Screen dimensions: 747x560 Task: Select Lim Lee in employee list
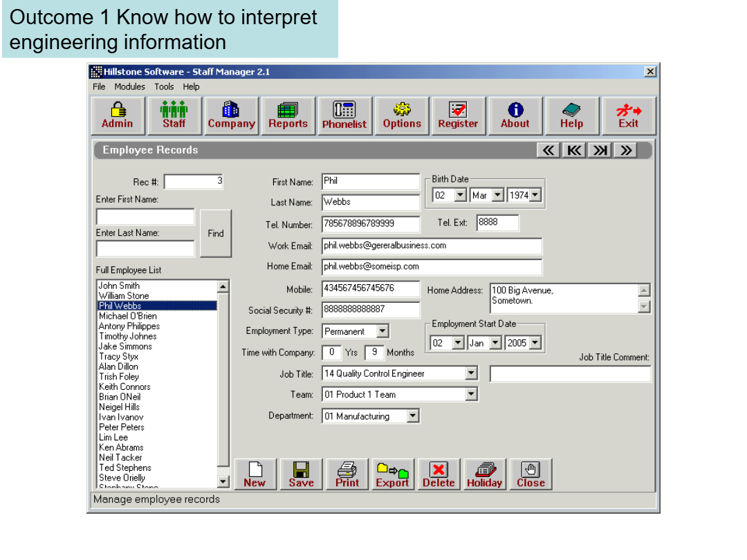tap(157, 438)
